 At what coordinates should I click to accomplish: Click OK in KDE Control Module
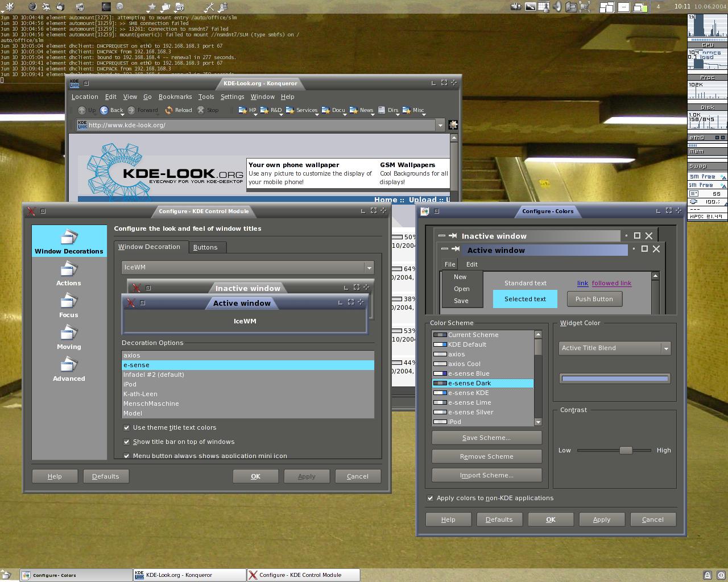pyautogui.click(x=255, y=476)
